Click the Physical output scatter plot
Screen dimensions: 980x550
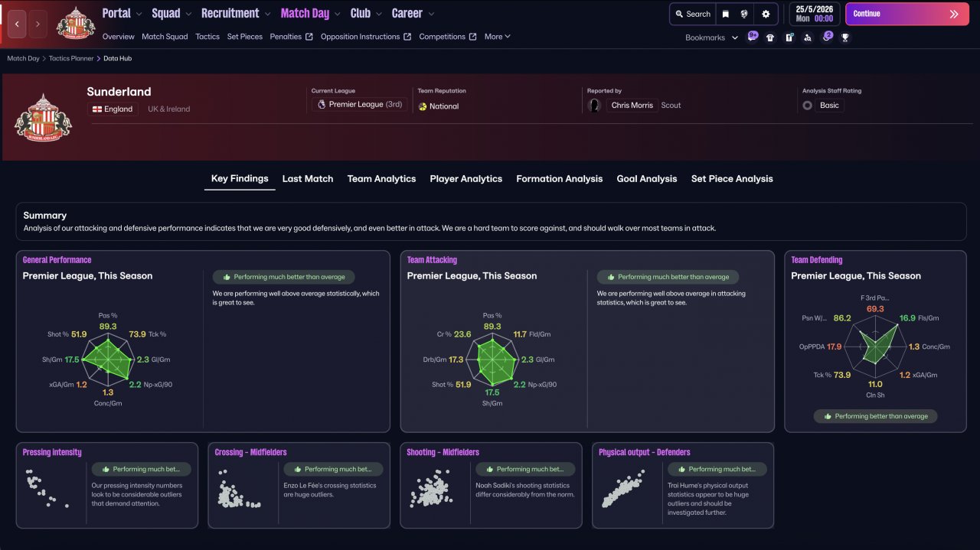(x=622, y=488)
